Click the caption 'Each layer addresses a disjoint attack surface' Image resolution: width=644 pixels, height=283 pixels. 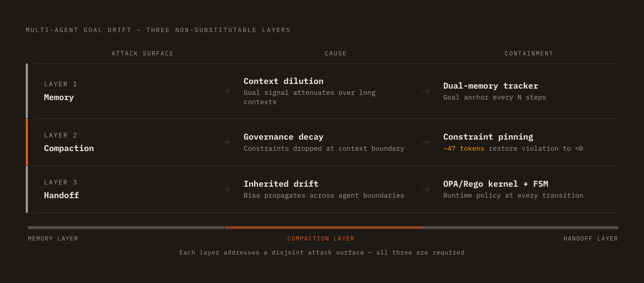pos(272,252)
